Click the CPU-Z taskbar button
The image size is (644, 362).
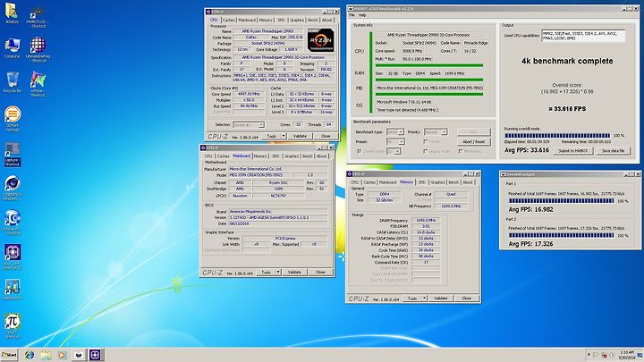(x=96, y=355)
